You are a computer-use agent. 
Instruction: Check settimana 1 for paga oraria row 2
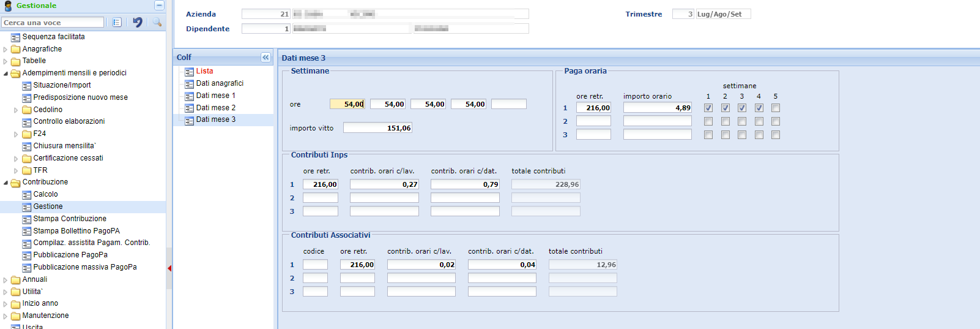point(708,121)
